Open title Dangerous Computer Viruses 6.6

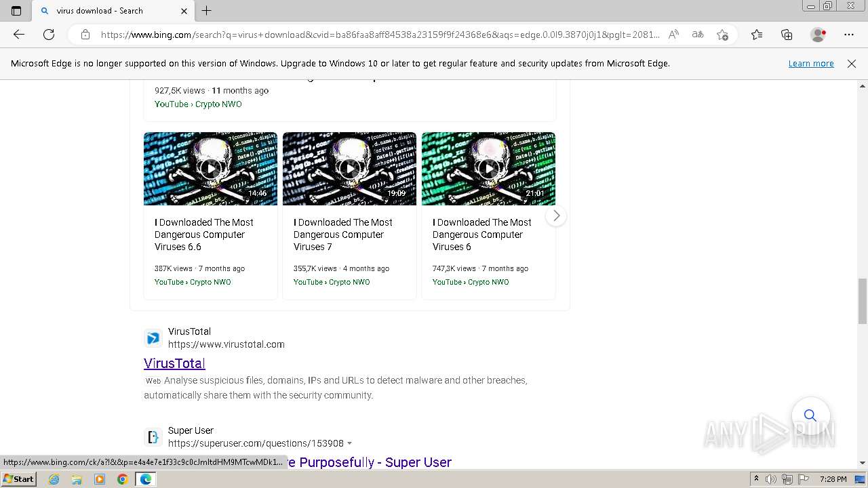pos(204,235)
